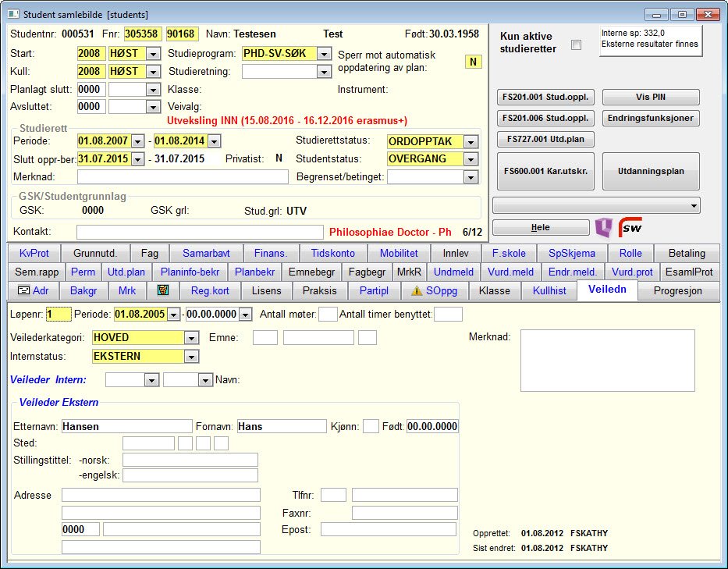Click the Kontakt input field
Screen dimensions: 728x569
point(200,233)
